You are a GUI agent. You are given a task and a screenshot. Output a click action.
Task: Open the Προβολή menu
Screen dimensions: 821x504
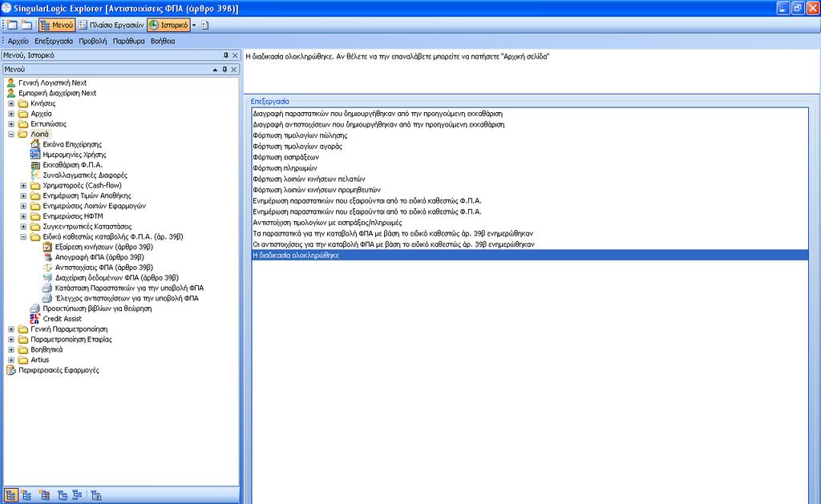pos(93,41)
